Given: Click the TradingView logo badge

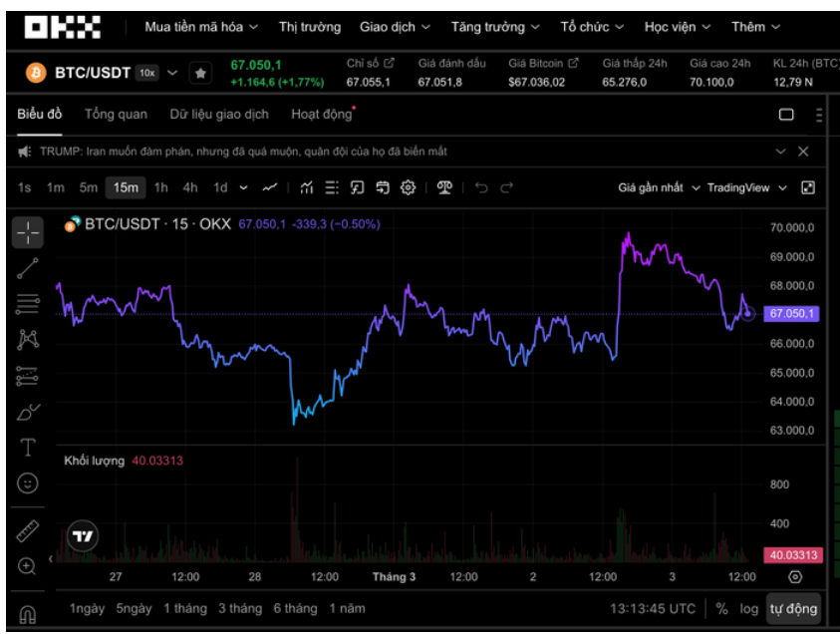Looking at the screenshot, I should [83, 536].
